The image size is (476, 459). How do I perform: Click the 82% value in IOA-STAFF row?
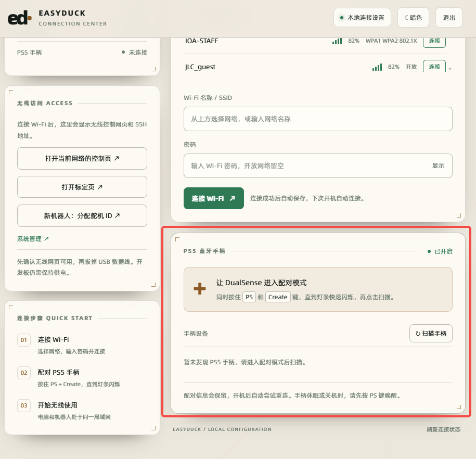[354, 41]
